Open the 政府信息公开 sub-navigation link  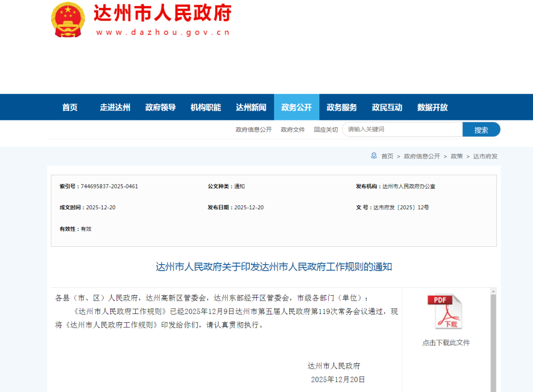click(x=254, y=129)
